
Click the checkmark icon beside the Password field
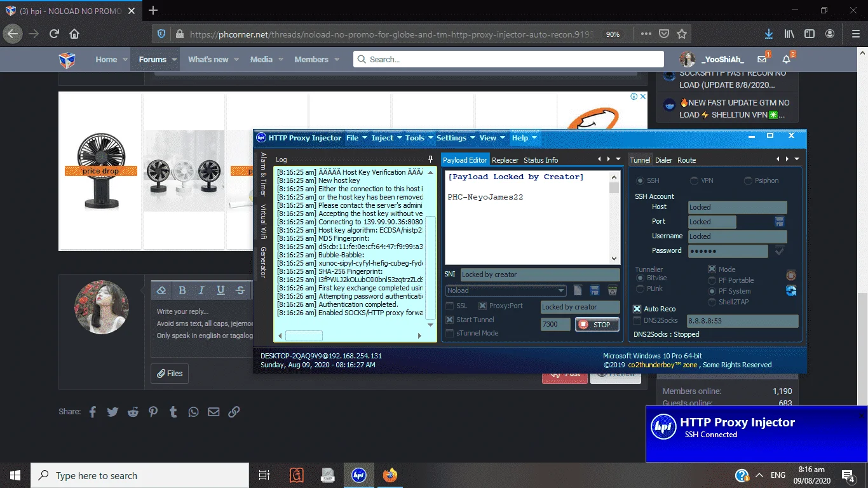click(x=780, y=251)
